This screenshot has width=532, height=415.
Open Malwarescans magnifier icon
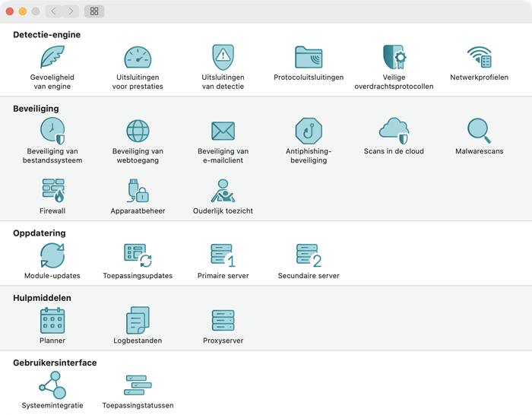coord(480,131)
